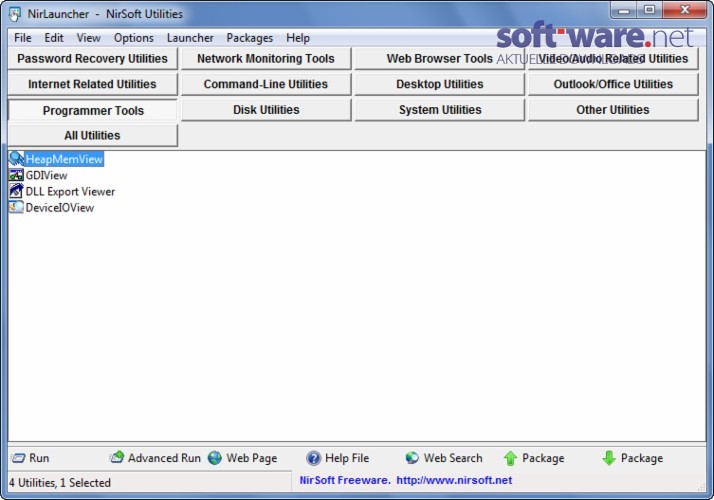
Task: Select GDIView in the list
Action: (x=46, y=175)
